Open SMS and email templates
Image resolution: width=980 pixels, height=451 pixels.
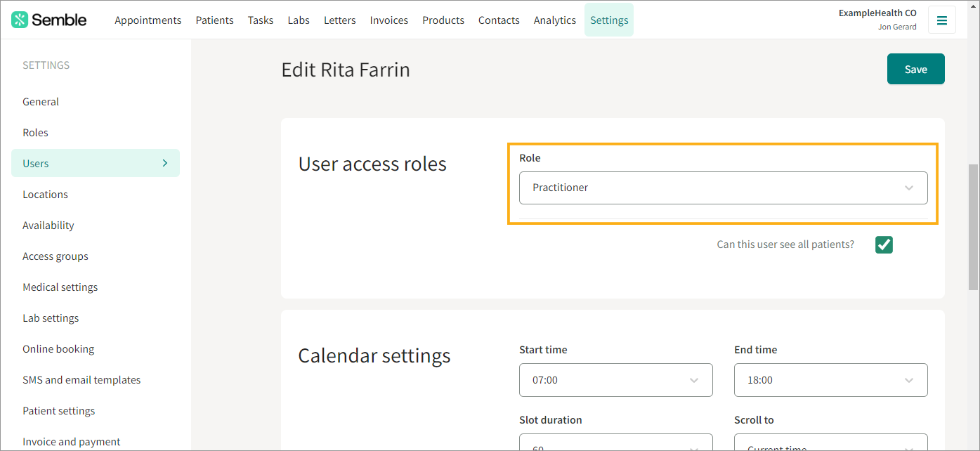[x=81, y=380]
